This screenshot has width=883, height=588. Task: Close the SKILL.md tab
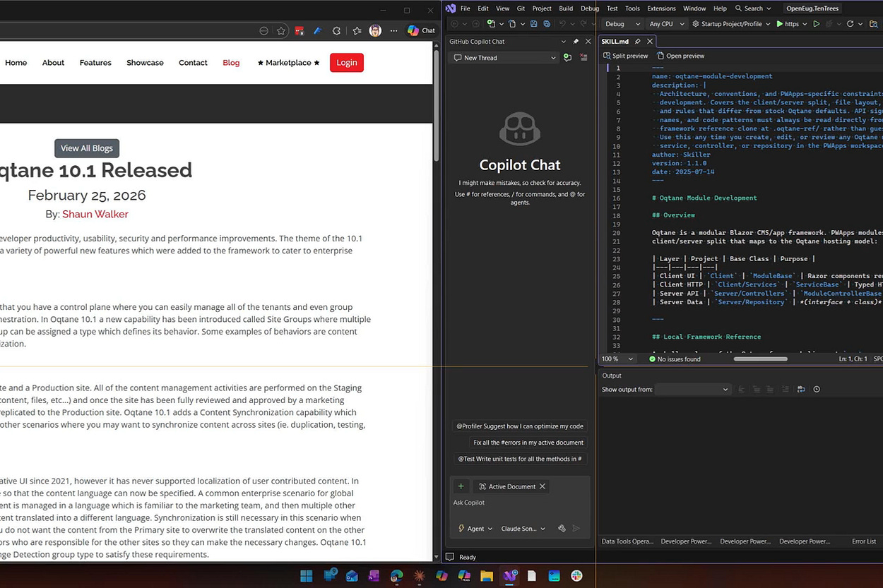[x=650, y=42]
